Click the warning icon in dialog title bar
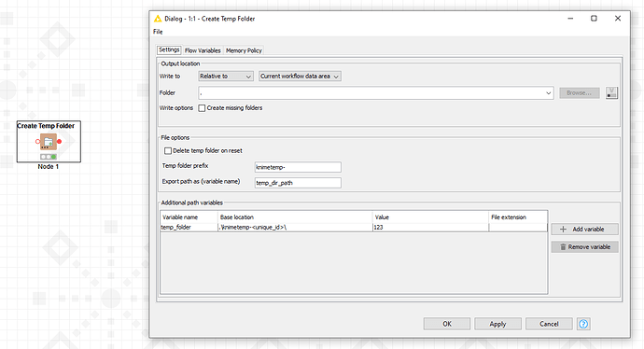Viewport: 644px width, 349px height. click(158, 19)
